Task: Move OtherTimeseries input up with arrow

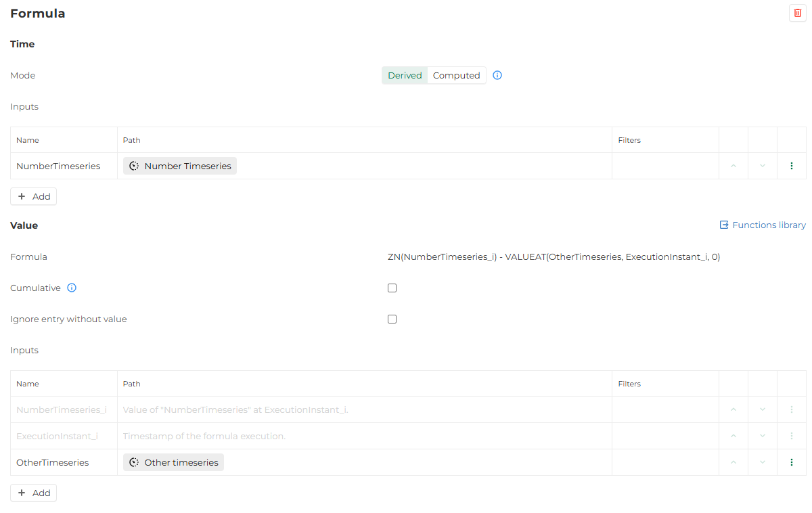Action: click(x=734, y=462)
